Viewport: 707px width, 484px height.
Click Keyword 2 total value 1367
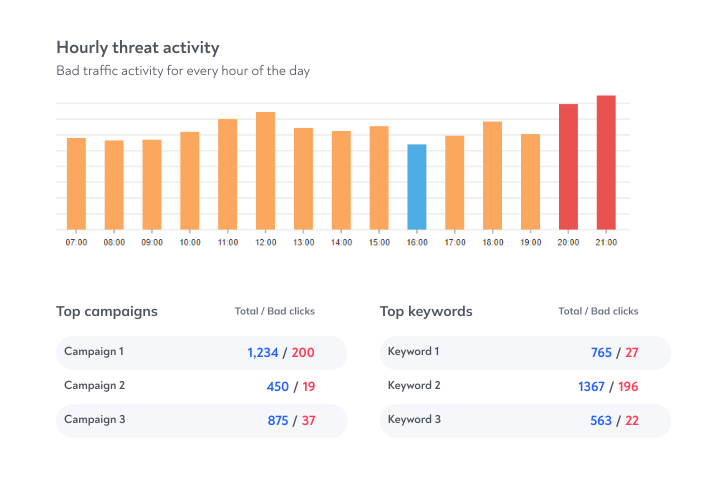tap(591, 387)
